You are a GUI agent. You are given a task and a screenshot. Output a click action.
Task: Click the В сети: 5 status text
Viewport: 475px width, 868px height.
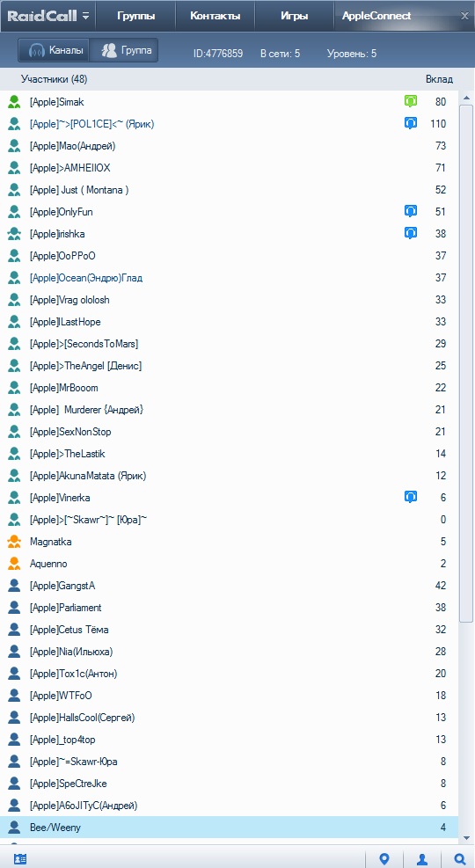coord(280,54)
